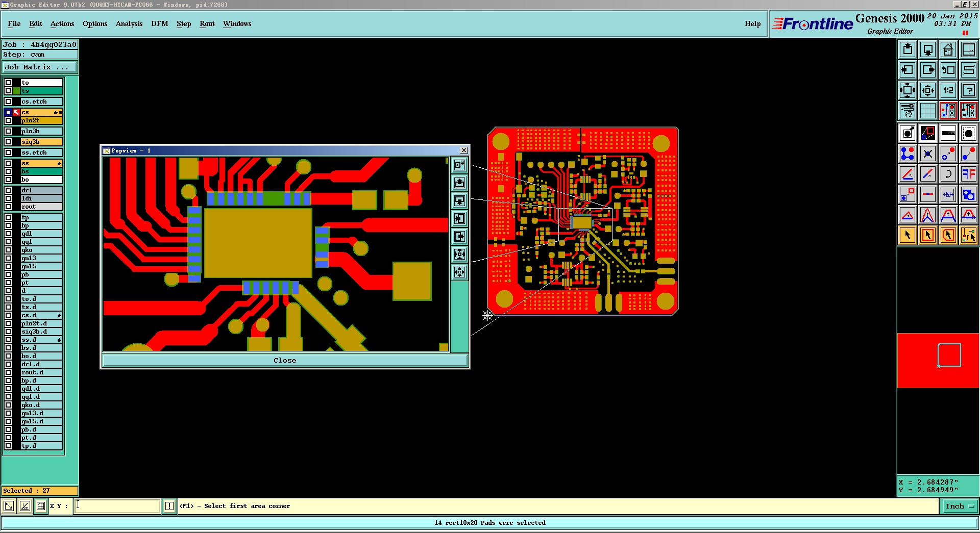980x533 pixels.
Task: Click the green color swatch beside ts layer
Action: point(16,91)
